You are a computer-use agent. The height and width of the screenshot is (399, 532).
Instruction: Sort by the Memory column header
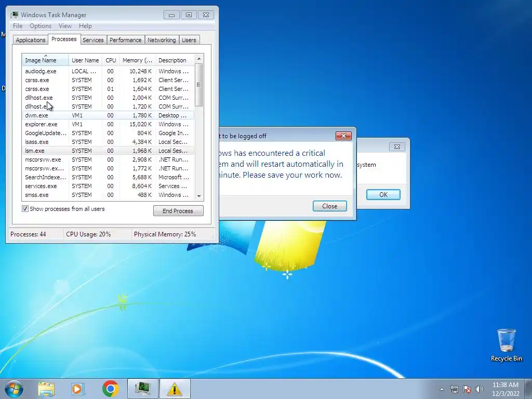137,60
